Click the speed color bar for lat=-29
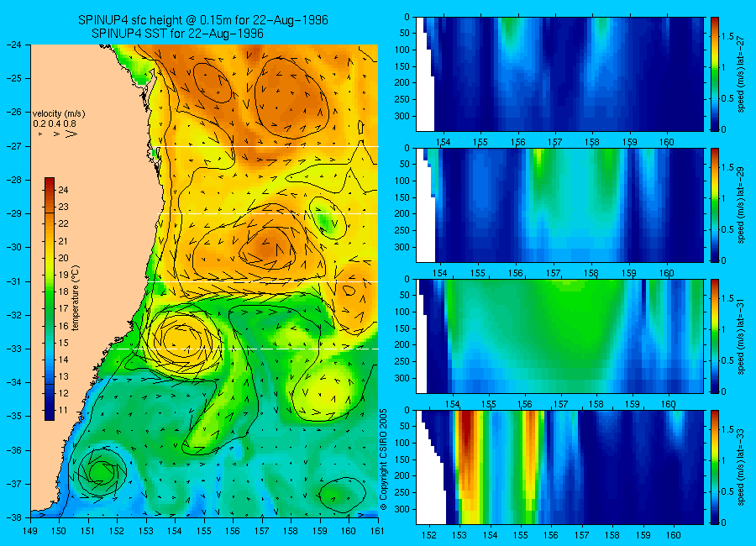Image resolution: width=756 pixels, height=546 pixels. pyautogui.click(x=715, y=205)
